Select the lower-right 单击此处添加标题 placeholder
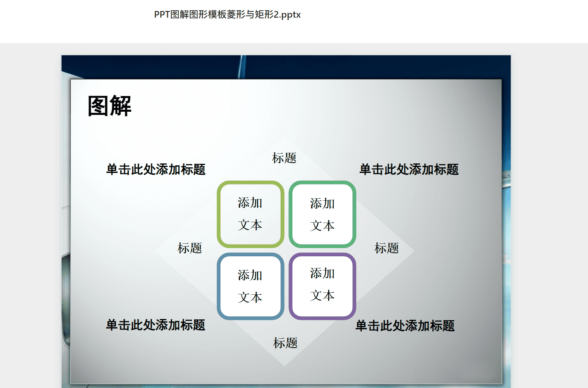 point(405,326)
